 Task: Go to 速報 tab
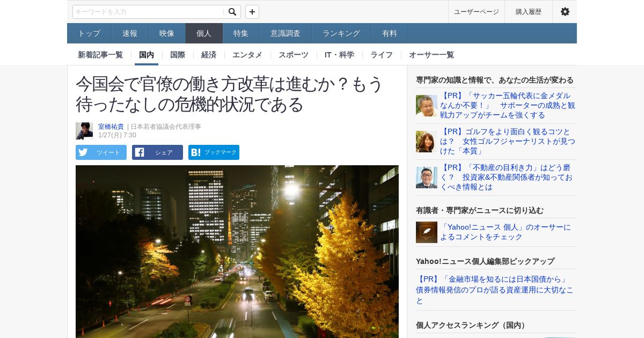click(x=130, y=33)
